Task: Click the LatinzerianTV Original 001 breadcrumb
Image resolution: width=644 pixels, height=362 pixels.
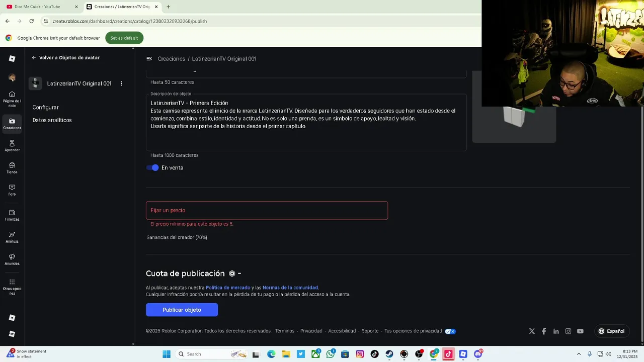Action: [224, 59]
